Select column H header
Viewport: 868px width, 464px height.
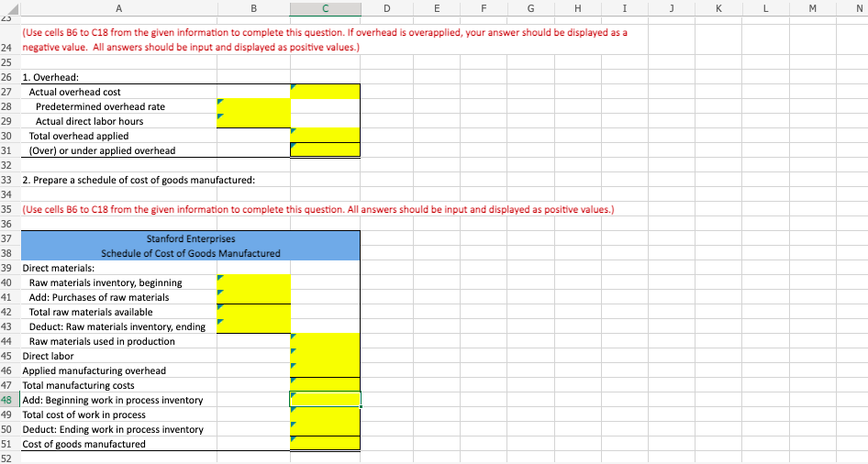coord(577,7)
